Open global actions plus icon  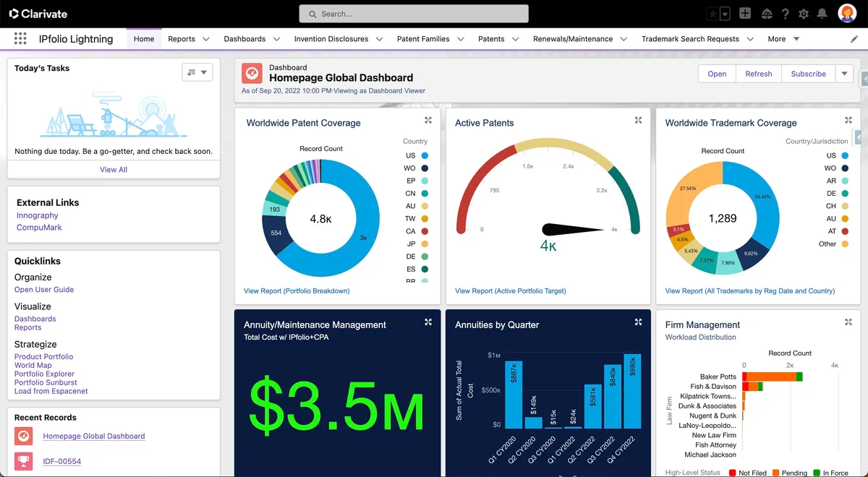tap(745, 14)
